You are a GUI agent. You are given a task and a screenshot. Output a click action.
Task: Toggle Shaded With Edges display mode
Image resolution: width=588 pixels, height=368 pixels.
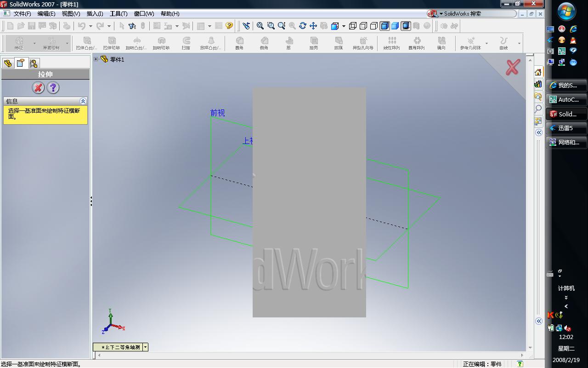384,26
